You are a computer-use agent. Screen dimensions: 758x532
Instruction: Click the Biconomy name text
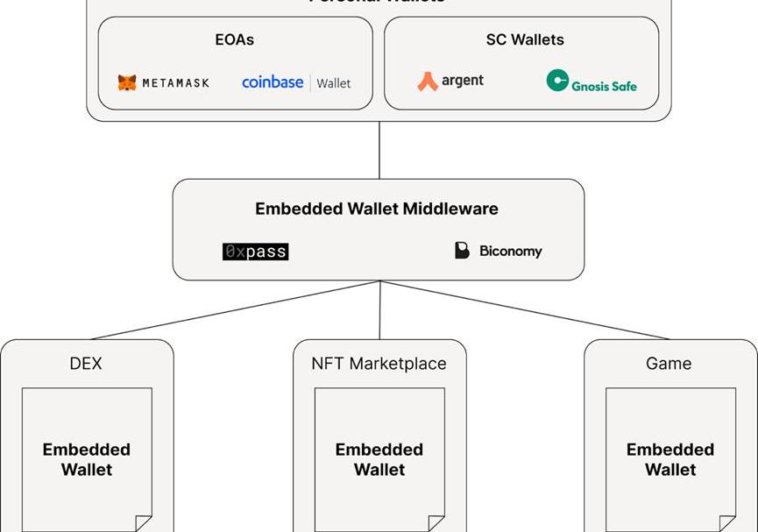510,252
